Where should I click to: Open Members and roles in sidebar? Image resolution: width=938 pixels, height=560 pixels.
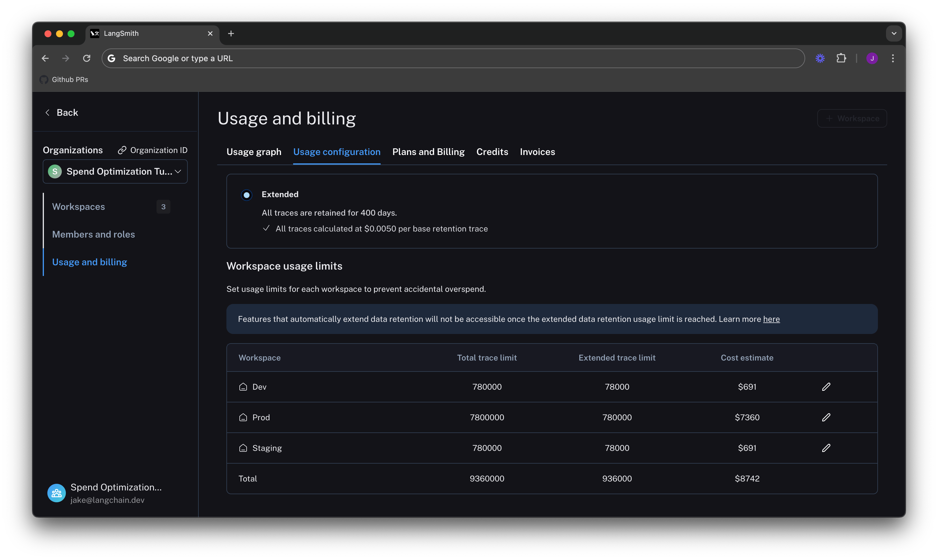pyautogui.click(x=93, y=234)
